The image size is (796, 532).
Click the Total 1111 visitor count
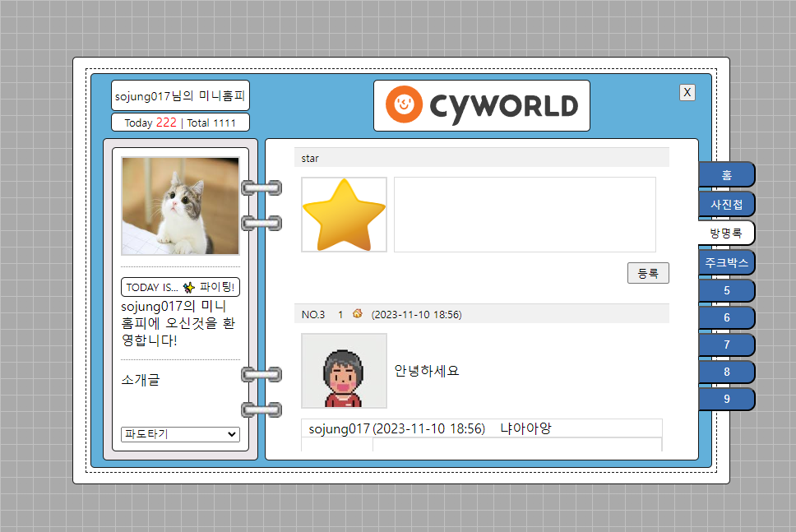tap(211, 123)
